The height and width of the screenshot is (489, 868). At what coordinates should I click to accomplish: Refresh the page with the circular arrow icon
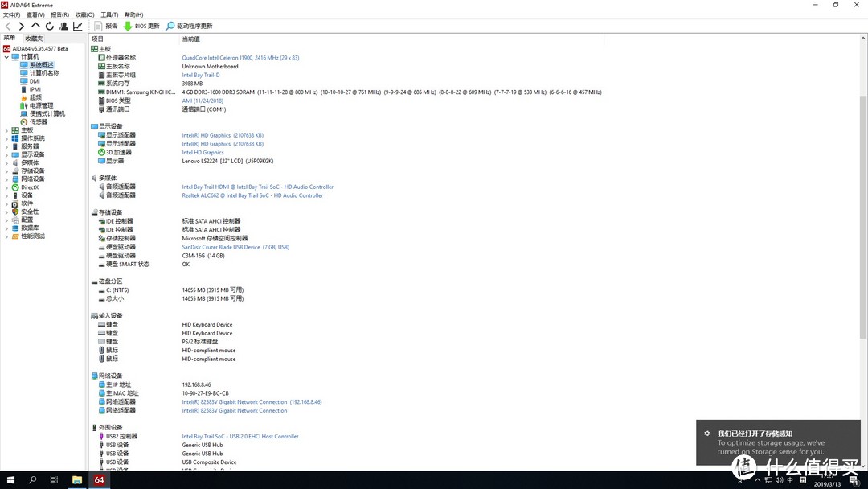[50, 26]
